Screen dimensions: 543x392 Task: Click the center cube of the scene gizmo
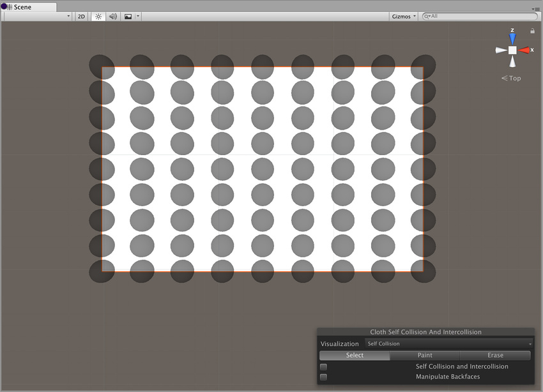coord(512,50)
